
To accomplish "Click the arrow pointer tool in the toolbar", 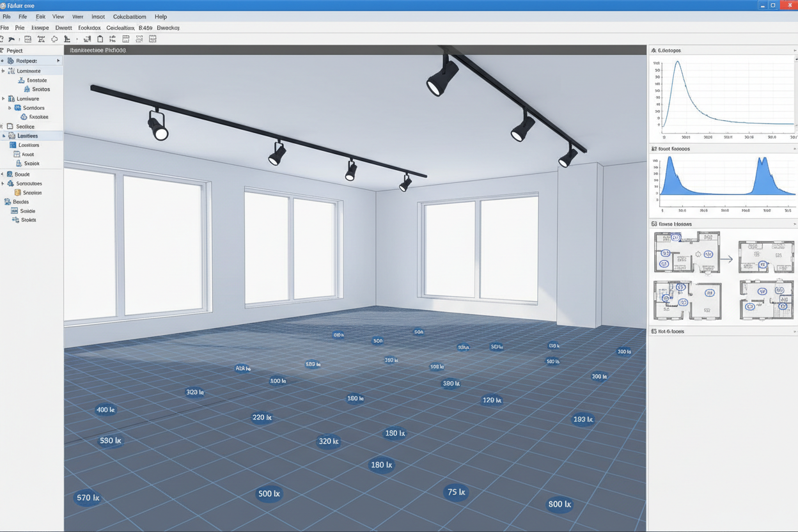I will click(12, 39).
